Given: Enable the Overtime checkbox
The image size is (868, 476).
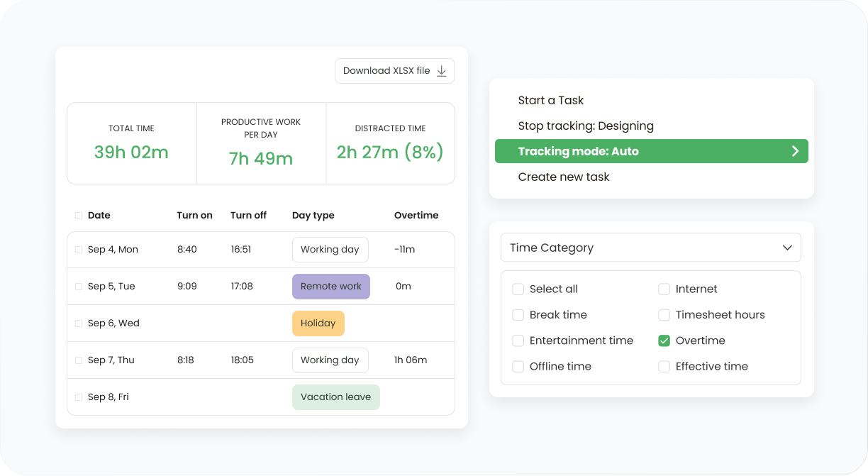Looking at the screenshot, I should tap(664, 341).
